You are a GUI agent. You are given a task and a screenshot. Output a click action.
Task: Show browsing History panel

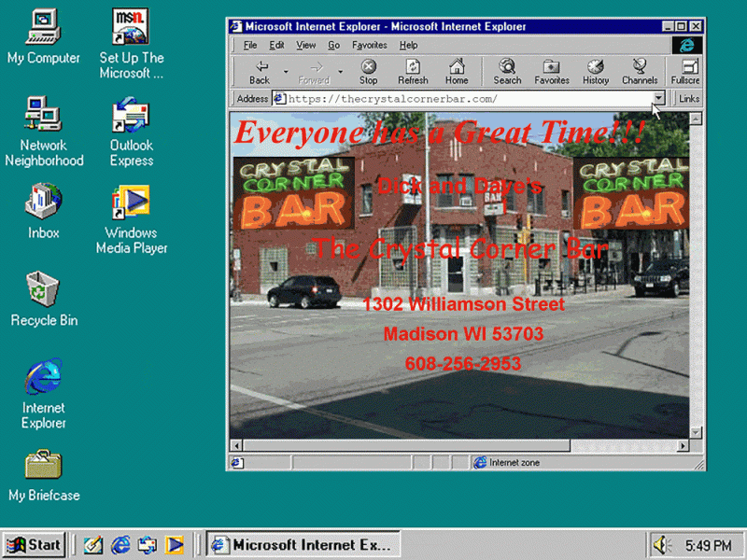596,71
